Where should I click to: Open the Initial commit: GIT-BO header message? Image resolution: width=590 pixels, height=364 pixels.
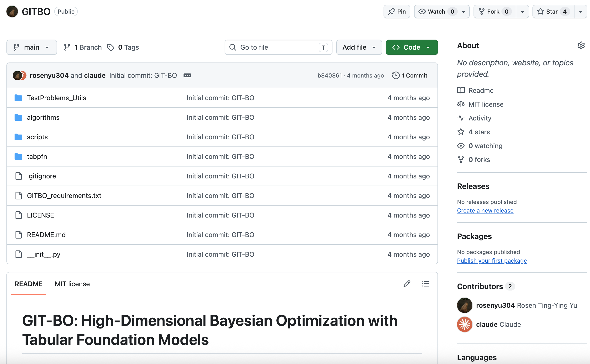tap(143, 75)
